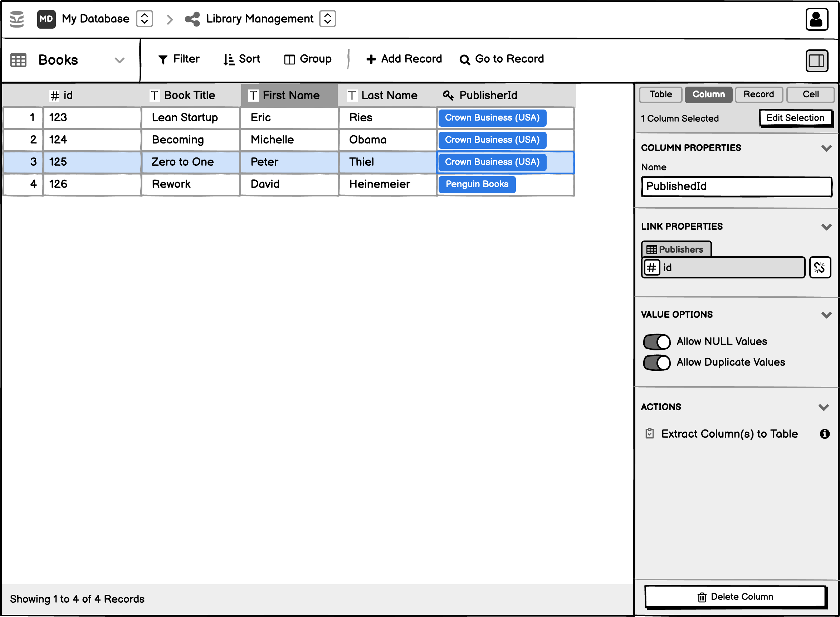Click Crown Business tag in row 1
Image resolution: width=840 pixels, height=617 pixels.
(x=492, y=118)
